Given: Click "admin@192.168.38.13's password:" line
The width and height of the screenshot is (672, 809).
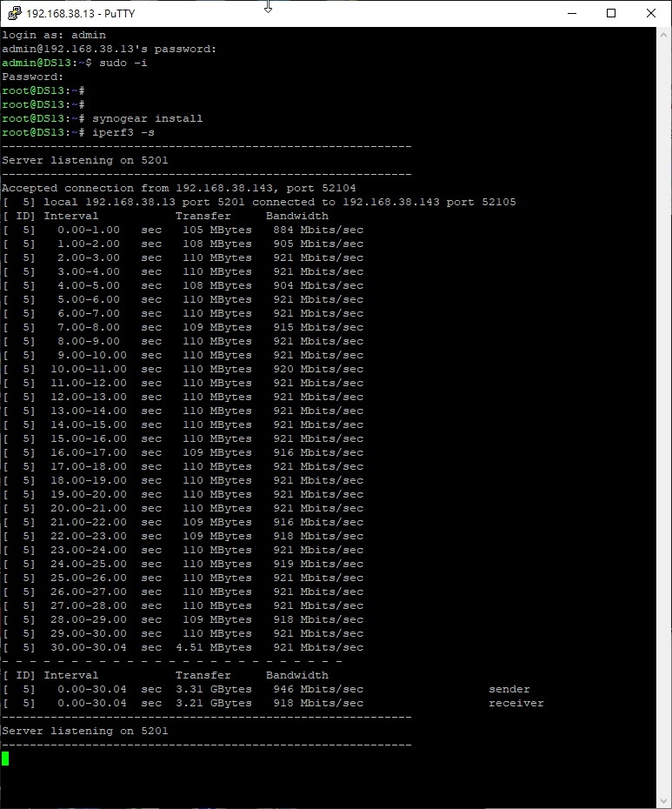Looking at the screenshot, I should 110,49.
